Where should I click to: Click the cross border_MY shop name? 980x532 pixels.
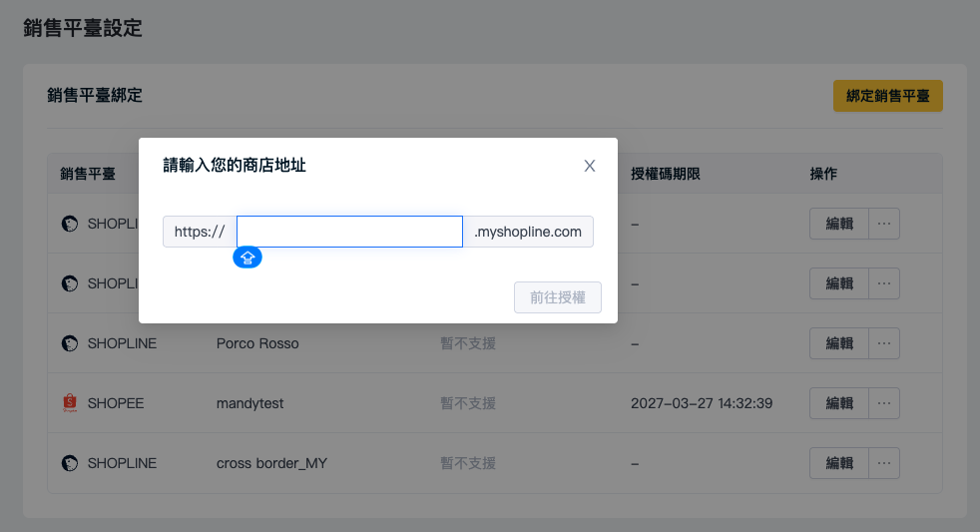click(x=271, y=463)
